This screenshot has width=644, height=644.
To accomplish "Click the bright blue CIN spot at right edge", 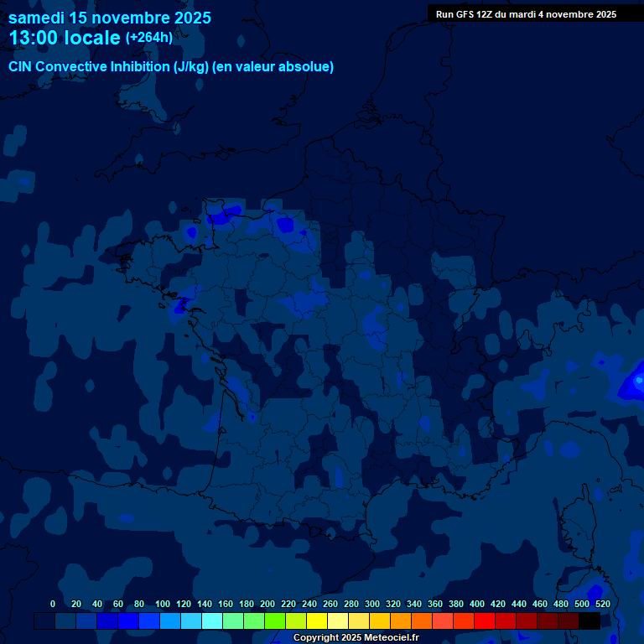I will pyautogui.click(x=633, y=382).
